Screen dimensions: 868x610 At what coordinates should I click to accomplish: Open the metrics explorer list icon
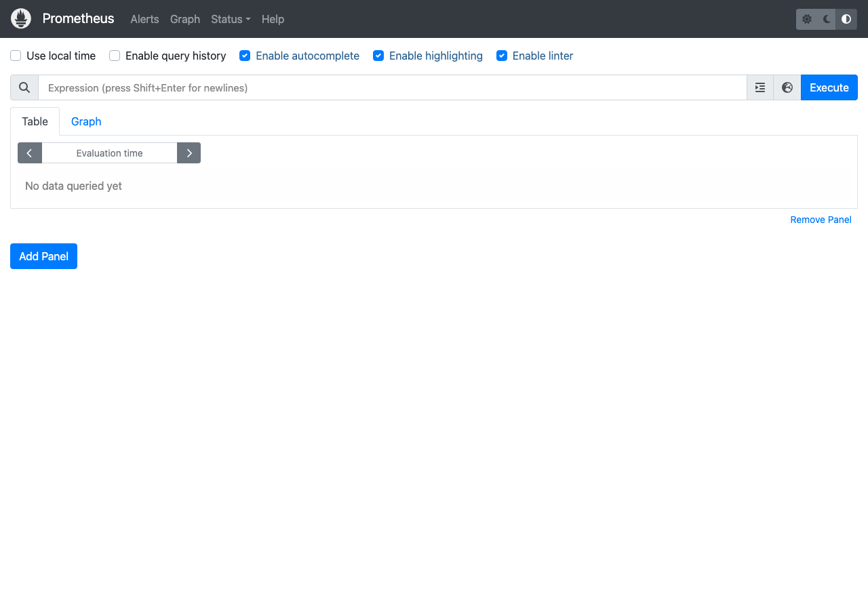click(x=759, y=87)
